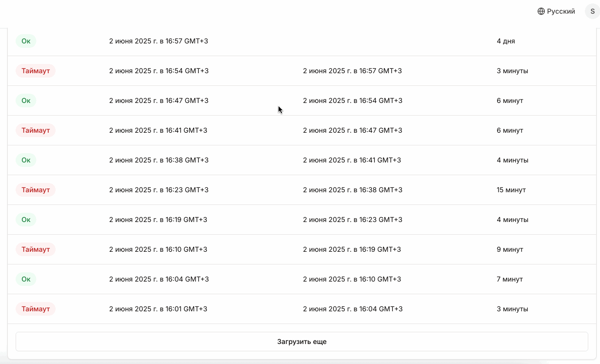This screenshot has width=600, height=364.
Task: Select start time 16:23 GMT+3 cell
Action: (x=159, y=190)
